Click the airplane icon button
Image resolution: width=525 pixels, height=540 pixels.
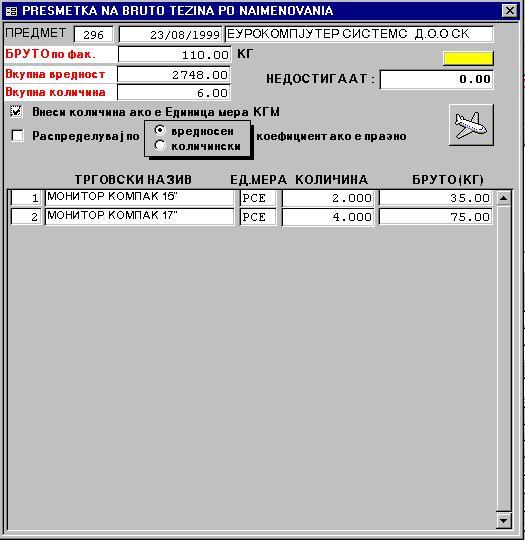pos(471,125)
